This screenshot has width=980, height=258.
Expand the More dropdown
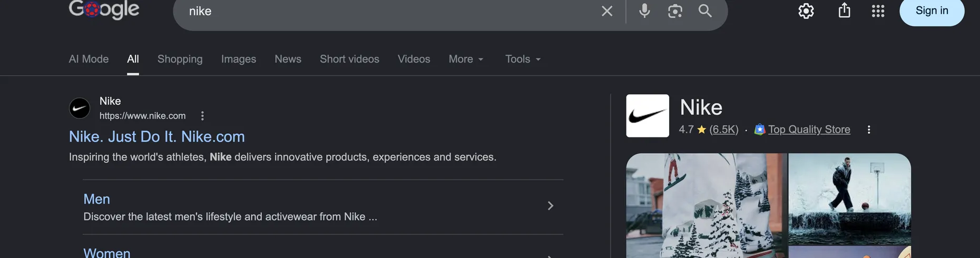[466, 59]
